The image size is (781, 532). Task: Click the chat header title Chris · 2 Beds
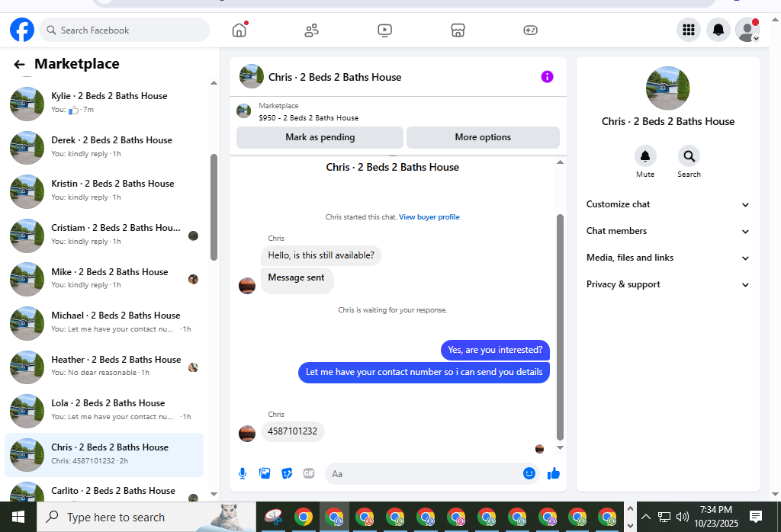pos(335,77)
